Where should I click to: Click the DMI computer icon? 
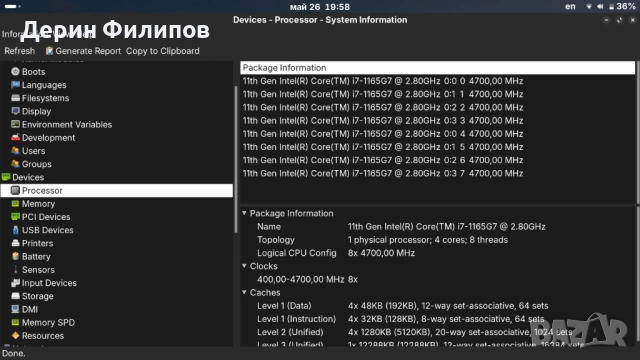click(x=16, y=309)
